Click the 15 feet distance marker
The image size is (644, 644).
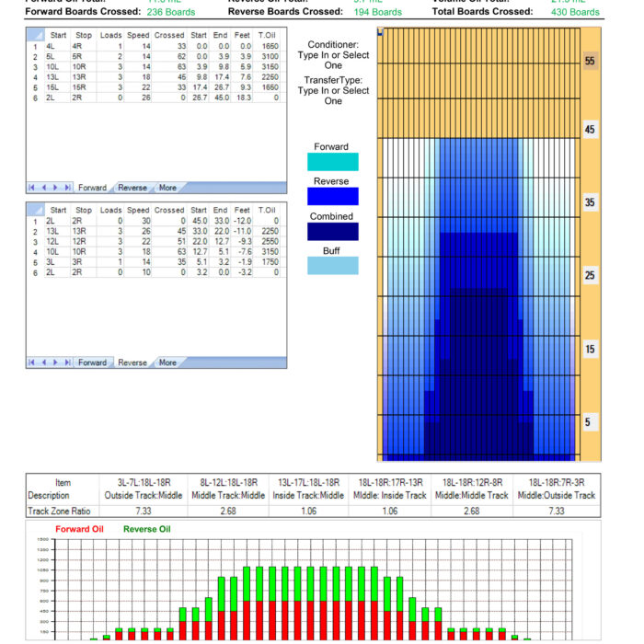[x=590, y=349]
